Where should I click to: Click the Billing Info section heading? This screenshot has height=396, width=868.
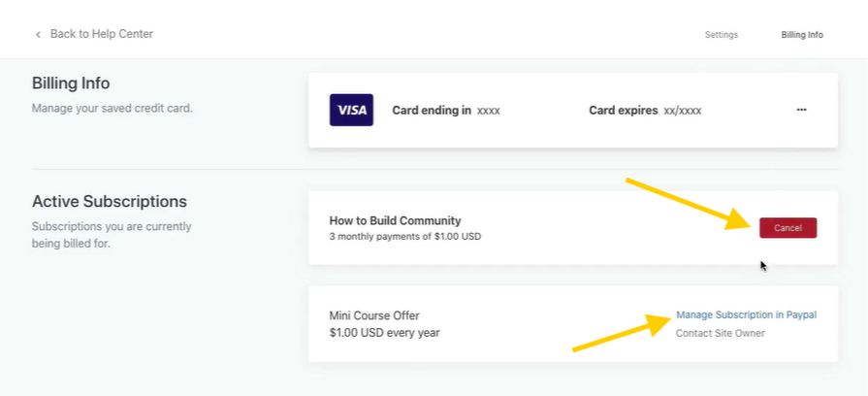coord(71,83)
